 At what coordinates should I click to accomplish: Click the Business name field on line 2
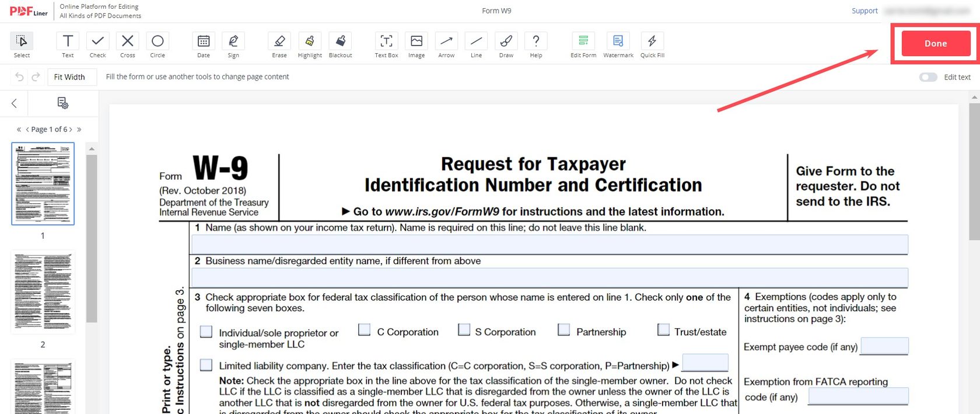point(549,277)
